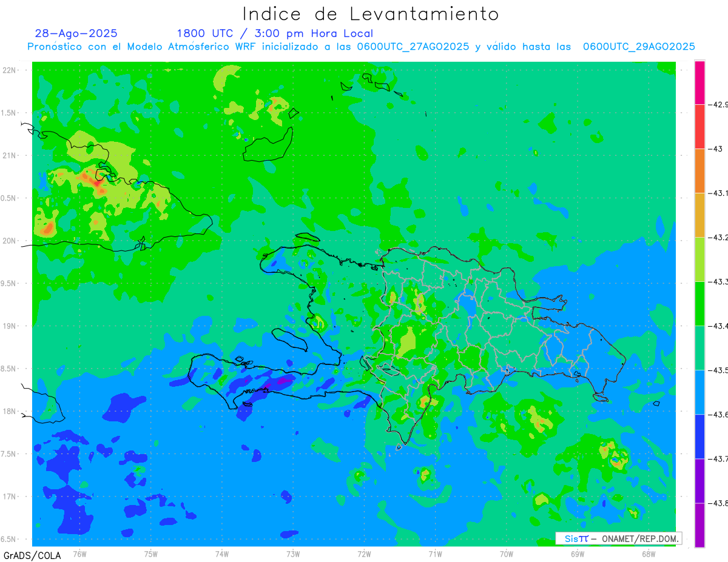This screenshot has width=728, height=562.
Task: Click the '21N' latitude label
Action: [9, 156]
